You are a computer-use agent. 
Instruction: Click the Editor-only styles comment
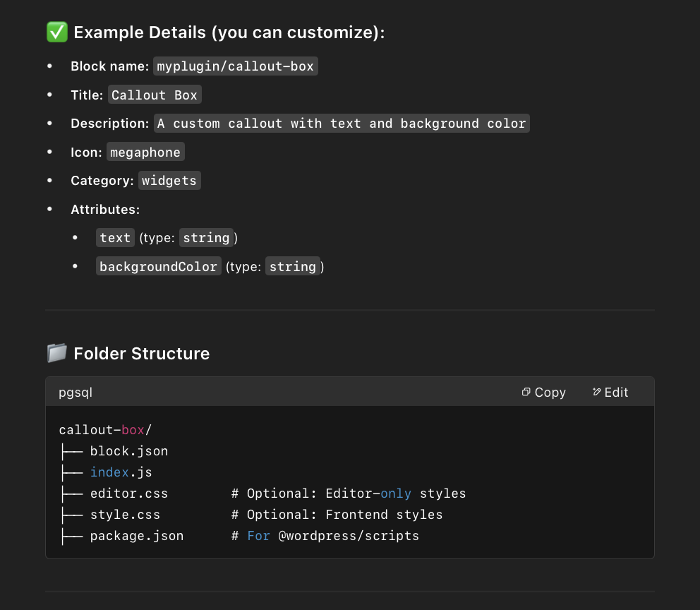click(x=349, y=494)
